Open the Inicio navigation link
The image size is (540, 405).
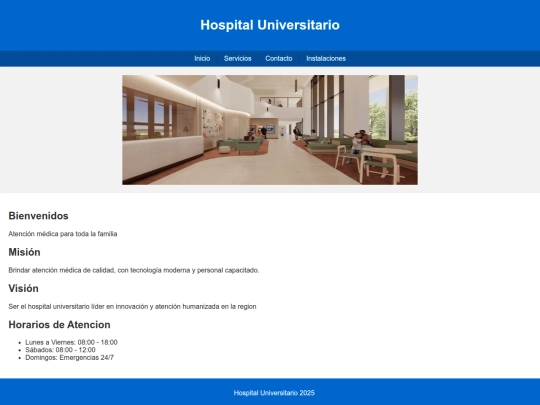pyautogui.click(x=202, y=59)
